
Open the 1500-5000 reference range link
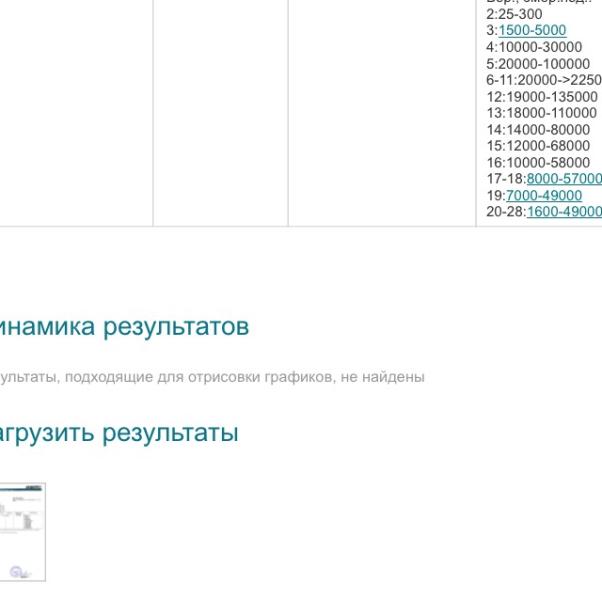[532, 30]
